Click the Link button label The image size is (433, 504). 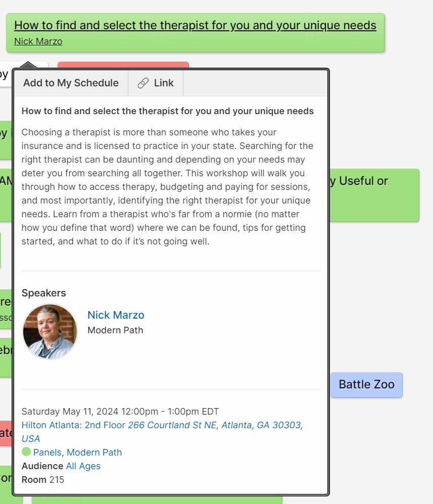[164, 83]
